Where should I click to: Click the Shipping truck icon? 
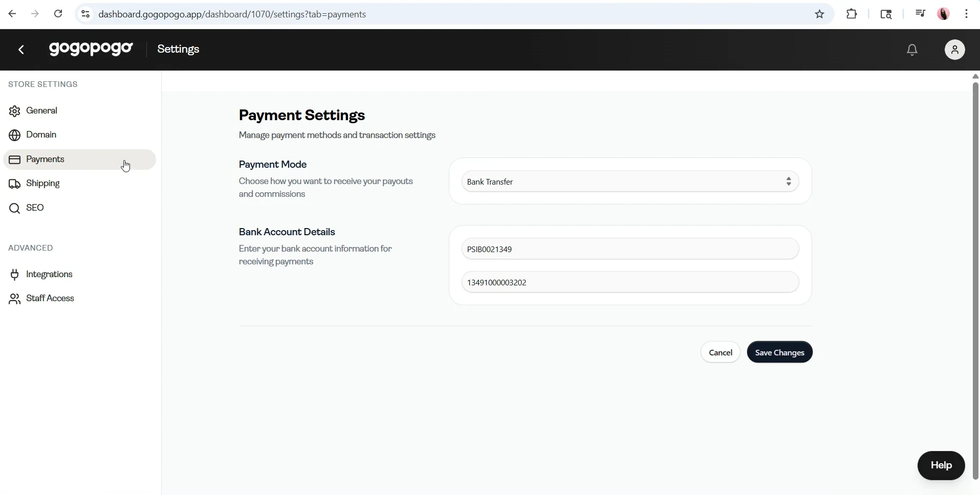[15, 184]
